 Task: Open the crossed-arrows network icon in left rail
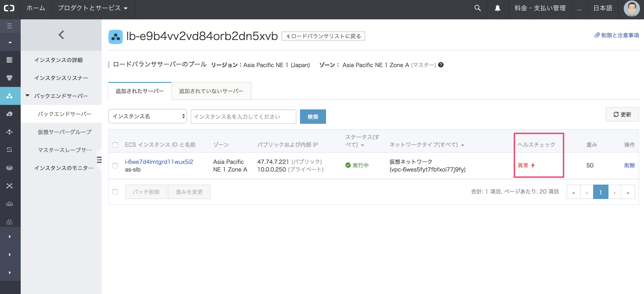point(9,186)
